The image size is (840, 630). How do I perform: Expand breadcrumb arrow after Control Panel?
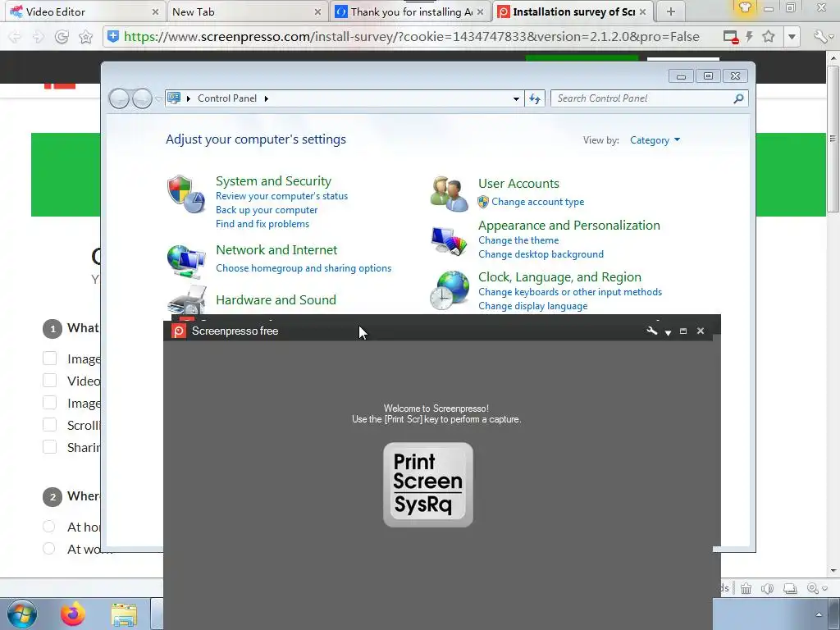pos(267,98)
